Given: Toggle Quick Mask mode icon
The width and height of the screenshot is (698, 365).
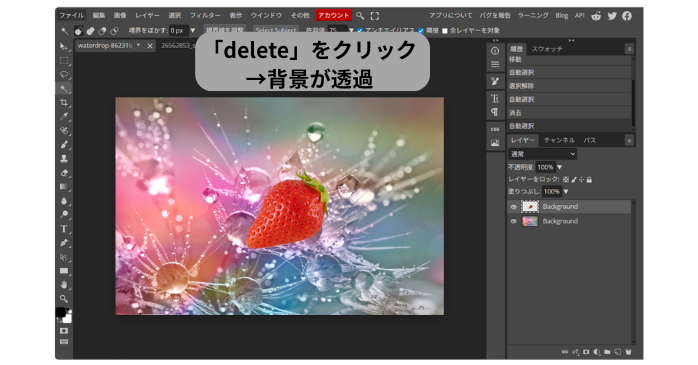Looking at the screenshot, I should pos(64,331).
